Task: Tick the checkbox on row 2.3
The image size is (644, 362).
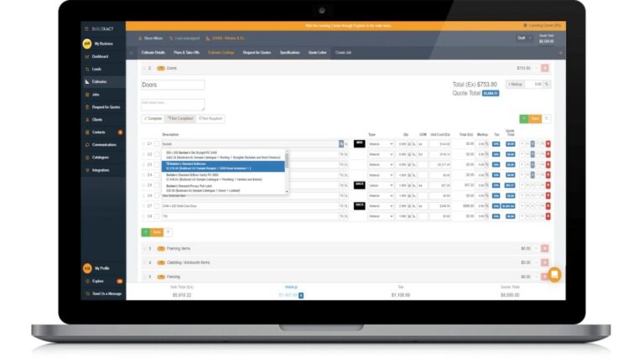Action: pyautogui.click(x=157, y=164)
